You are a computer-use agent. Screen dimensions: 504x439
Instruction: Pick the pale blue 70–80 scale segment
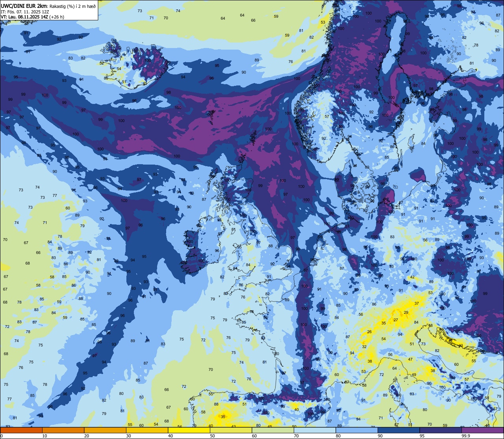315,430
